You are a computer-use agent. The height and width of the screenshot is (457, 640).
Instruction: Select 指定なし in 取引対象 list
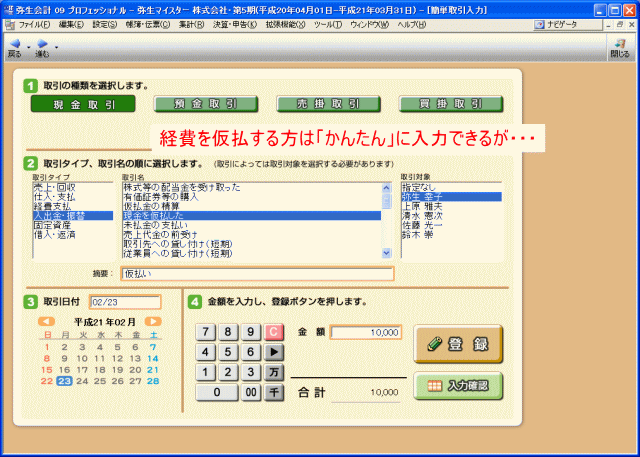pos(451,188)
